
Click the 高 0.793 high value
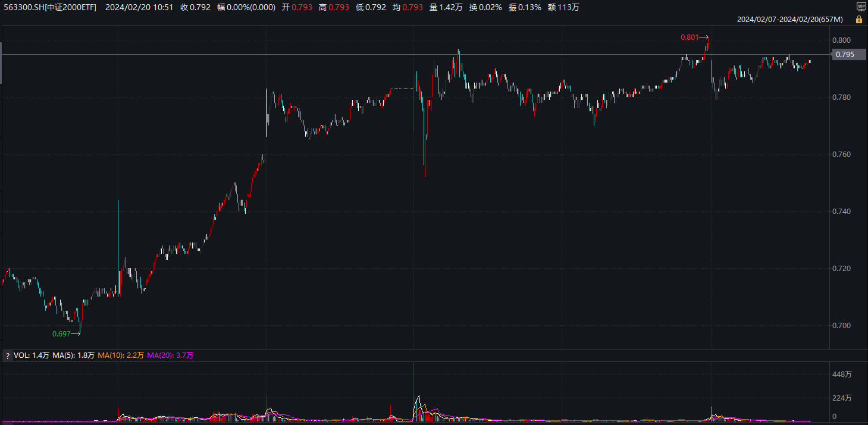tap(334, 7)
